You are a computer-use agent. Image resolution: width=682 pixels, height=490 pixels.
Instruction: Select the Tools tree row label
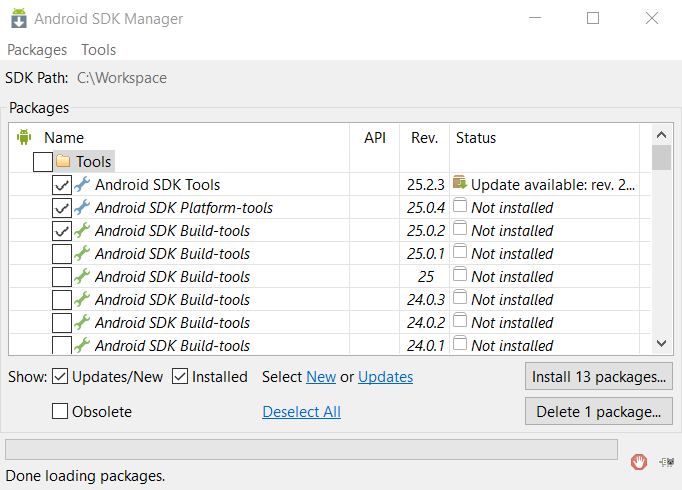coord(94,162)
